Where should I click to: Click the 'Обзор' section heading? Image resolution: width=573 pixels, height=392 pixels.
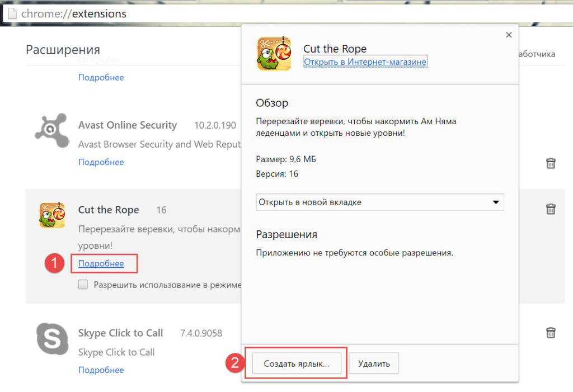point(272,103)
